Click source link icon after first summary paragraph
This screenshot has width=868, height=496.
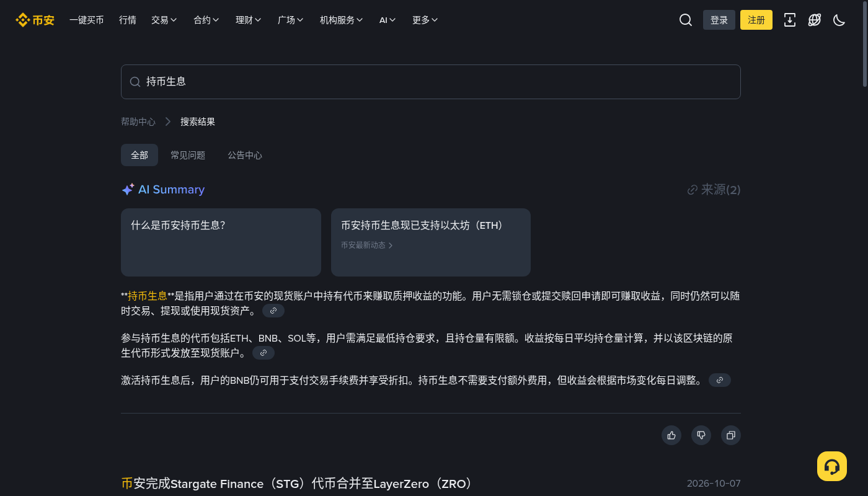[273, 311]
